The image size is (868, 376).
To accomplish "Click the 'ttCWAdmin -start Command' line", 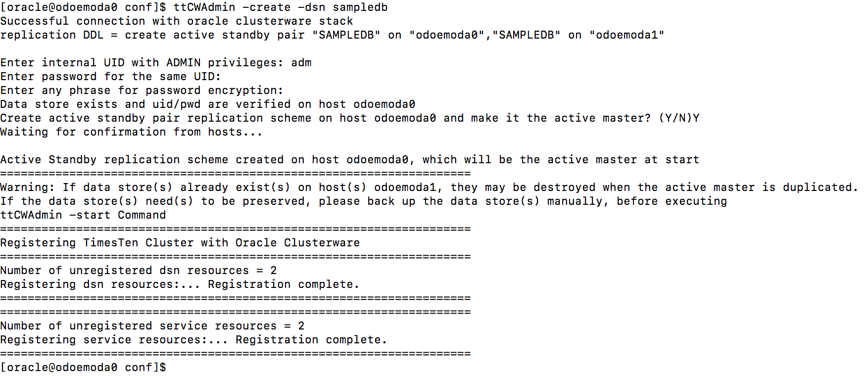I will point(83,215).
